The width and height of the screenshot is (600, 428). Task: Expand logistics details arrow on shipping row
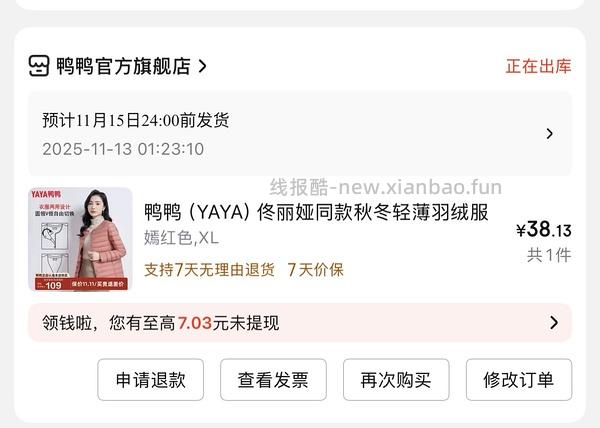[550, 133]
